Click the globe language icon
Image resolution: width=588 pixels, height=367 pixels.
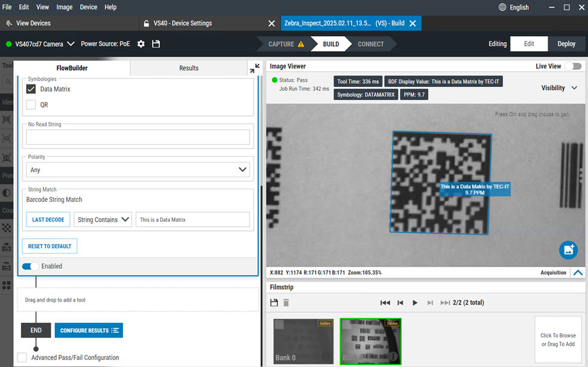[x=502, y=7]
